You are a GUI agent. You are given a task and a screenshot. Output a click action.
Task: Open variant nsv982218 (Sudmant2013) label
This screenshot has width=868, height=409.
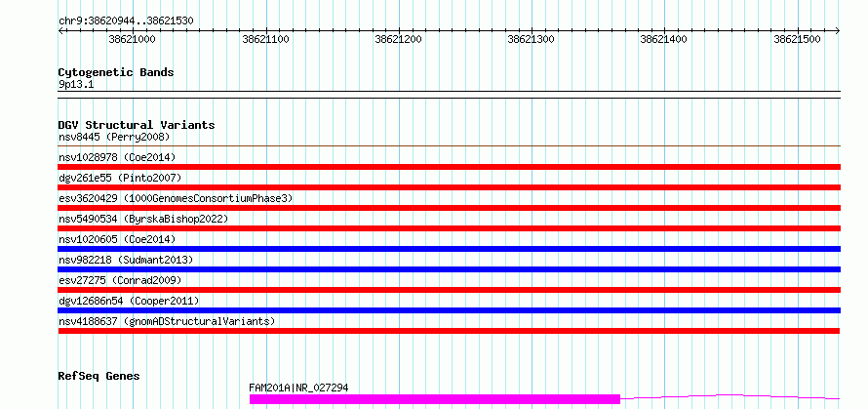point(126,260)
